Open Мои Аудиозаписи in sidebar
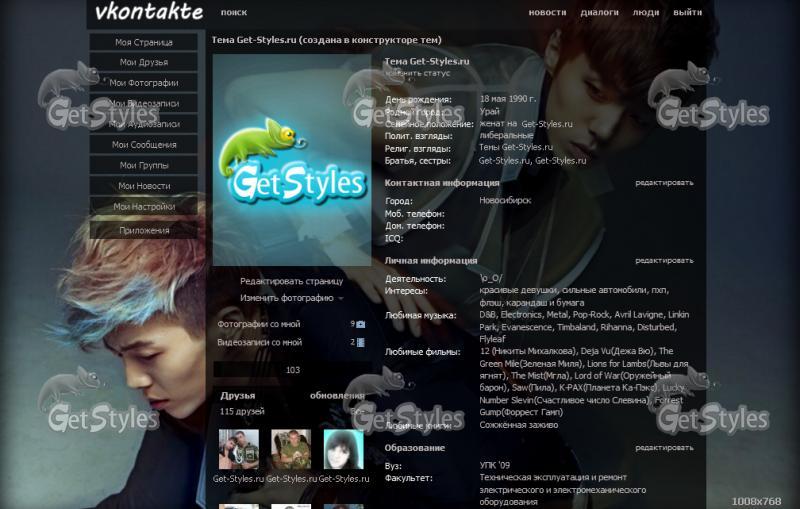 click(x=143, y=124)
